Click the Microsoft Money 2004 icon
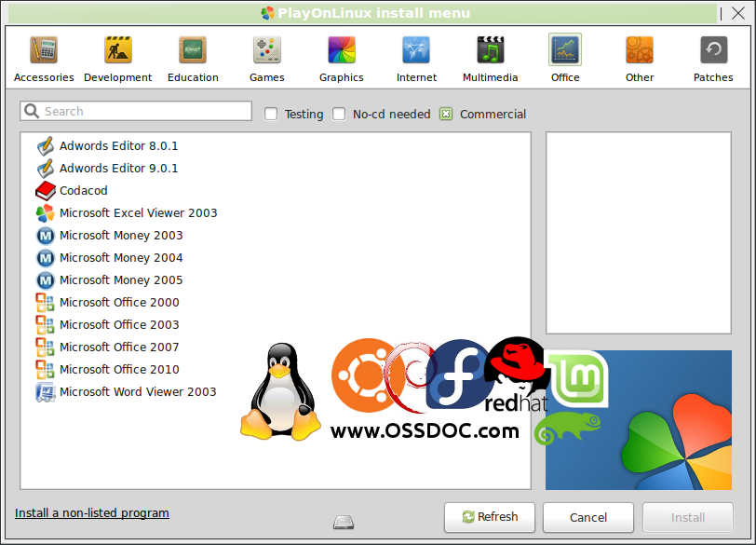The height and width of the screenshot is (545, 756). 46,257
